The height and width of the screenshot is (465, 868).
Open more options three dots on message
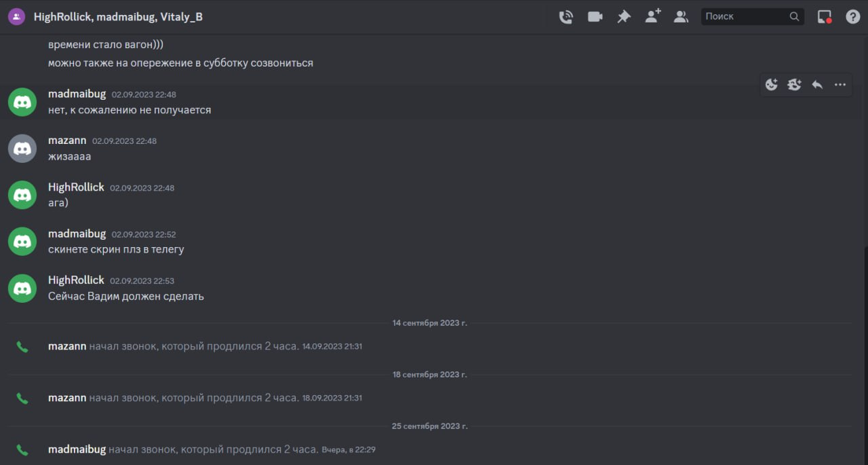click(840, 85)
